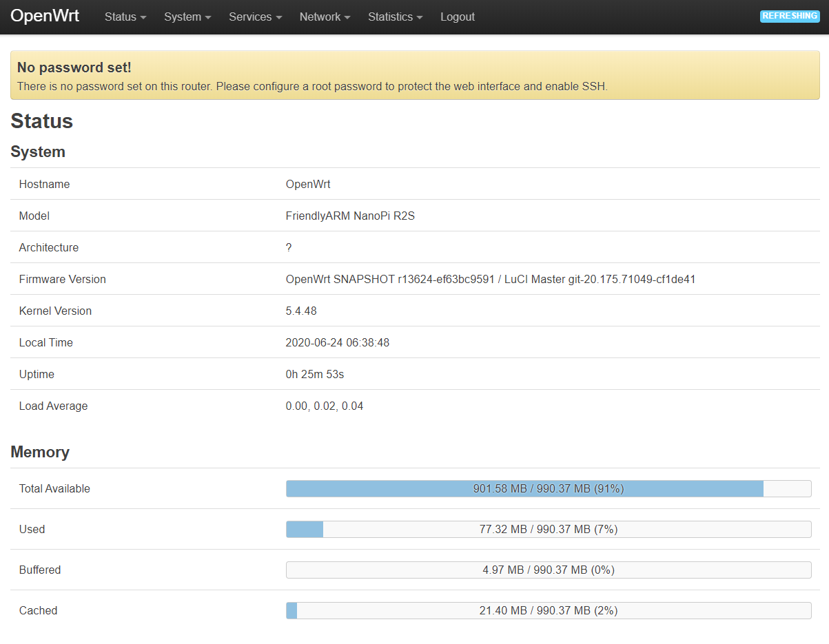This screenshot has width=829, height=644.
Task: Click the Uptime label
Action: click(37, 375)
